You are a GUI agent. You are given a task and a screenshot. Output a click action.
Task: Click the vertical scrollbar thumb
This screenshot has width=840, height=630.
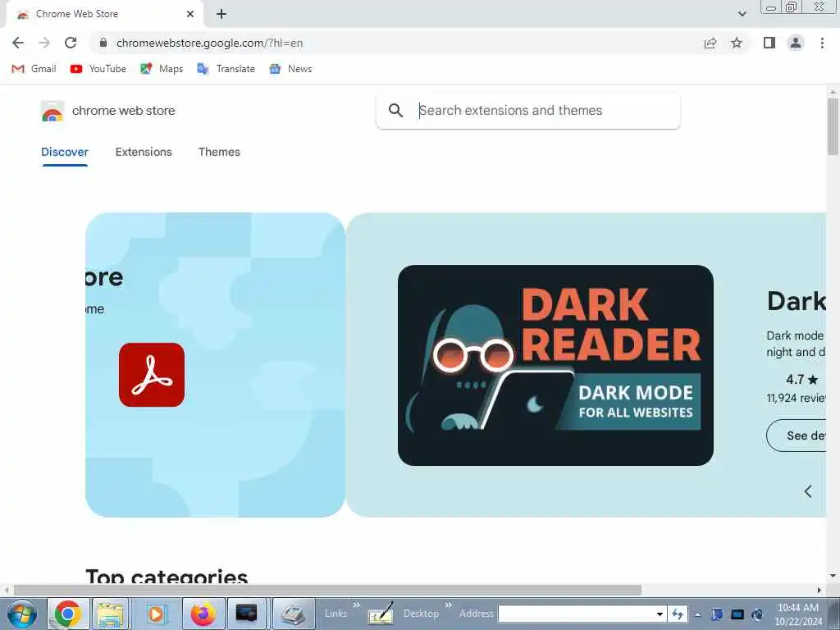pyautogui.click(x=833, y=126)
